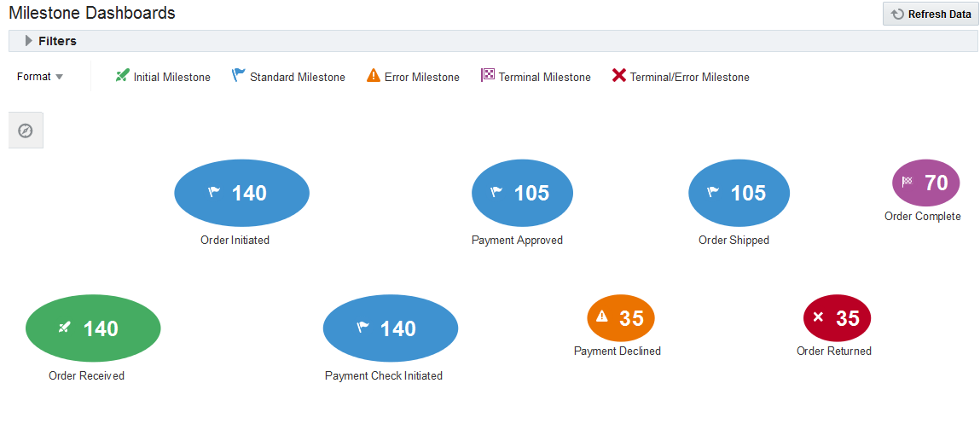Screen dimensions: 980x424
Task: Click the Order Shipped label
Action: tap(734, 240)
